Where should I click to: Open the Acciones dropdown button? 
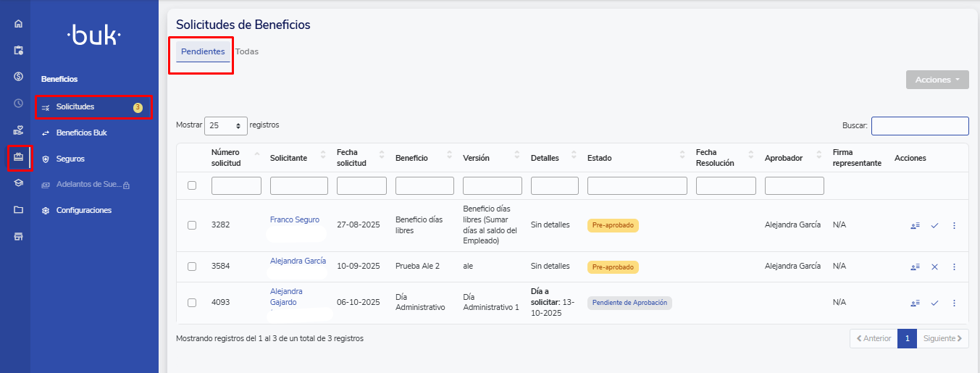tap(937, 80)
